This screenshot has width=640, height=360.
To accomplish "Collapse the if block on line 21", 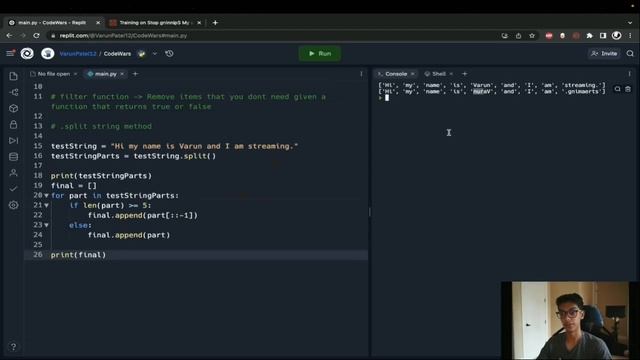I will coord(47,205).
